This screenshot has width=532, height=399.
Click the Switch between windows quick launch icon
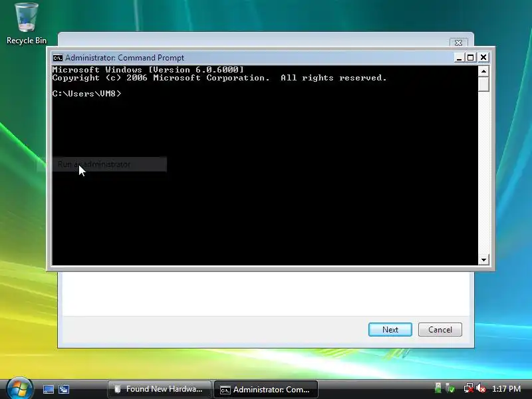pyautogui.click(x=64, y=389)
